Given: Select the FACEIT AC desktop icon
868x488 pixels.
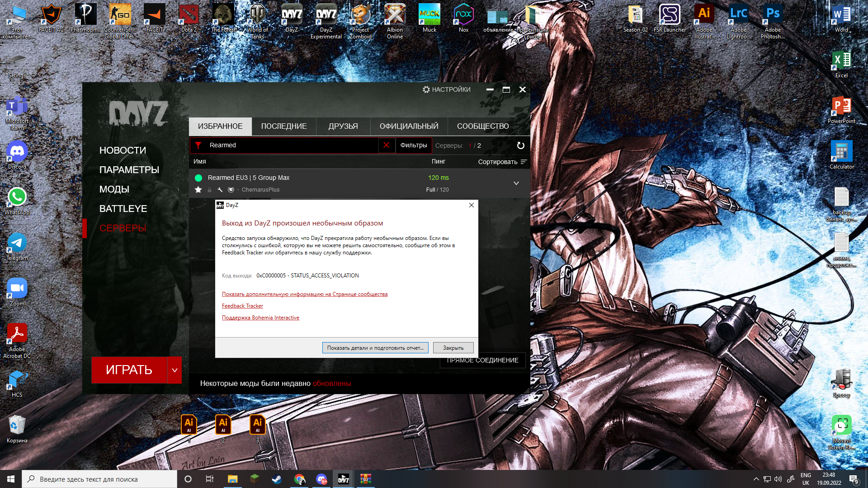Looking at the screenshot, I should point(51,19).
